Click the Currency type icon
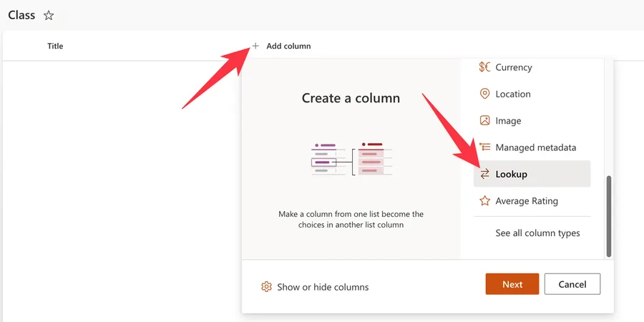644x322 pixels. click(484, 67)
